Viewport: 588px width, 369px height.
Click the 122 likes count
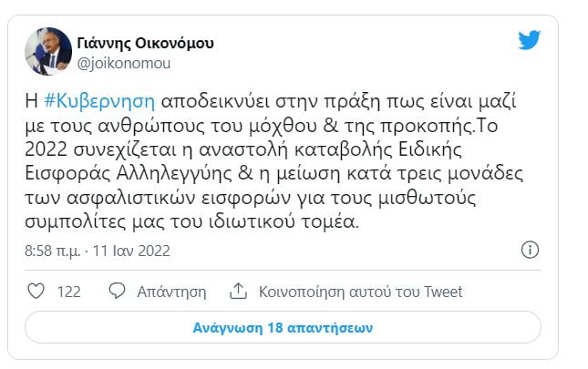pyautogui.click(x=68, y=292)
